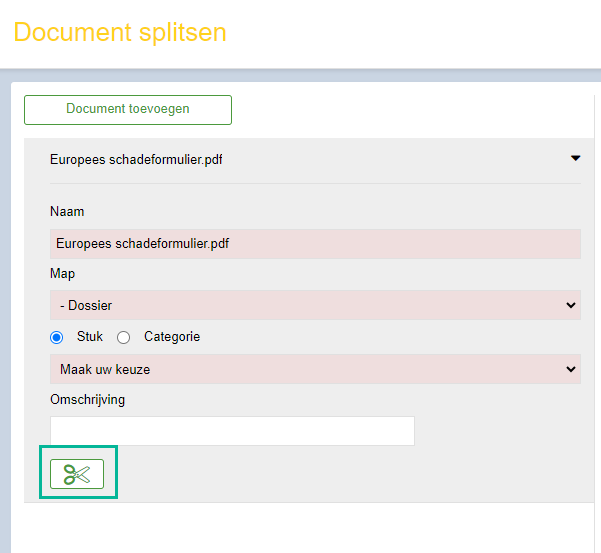Image resolution: width=601 pixels, height=553 pixels.
Task: Collapse the Europees schadeformulier.pdf section with the black triangle
Action: [575, 158]
